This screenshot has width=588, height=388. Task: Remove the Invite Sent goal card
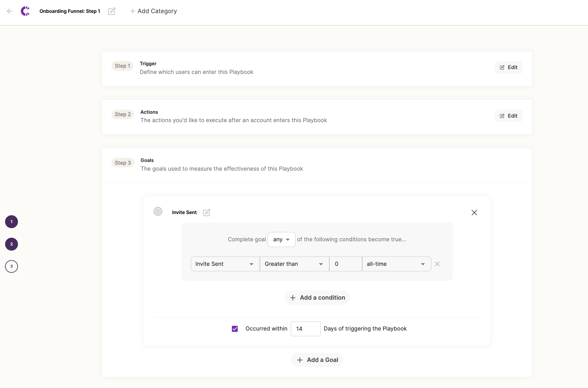click(474, 213)
